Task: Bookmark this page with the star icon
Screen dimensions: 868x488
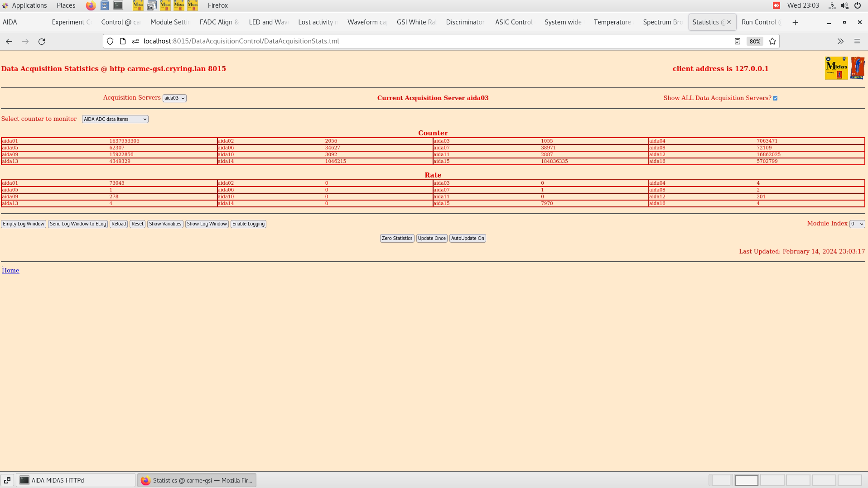Action: pyautogui.click(x=772, y=41)
